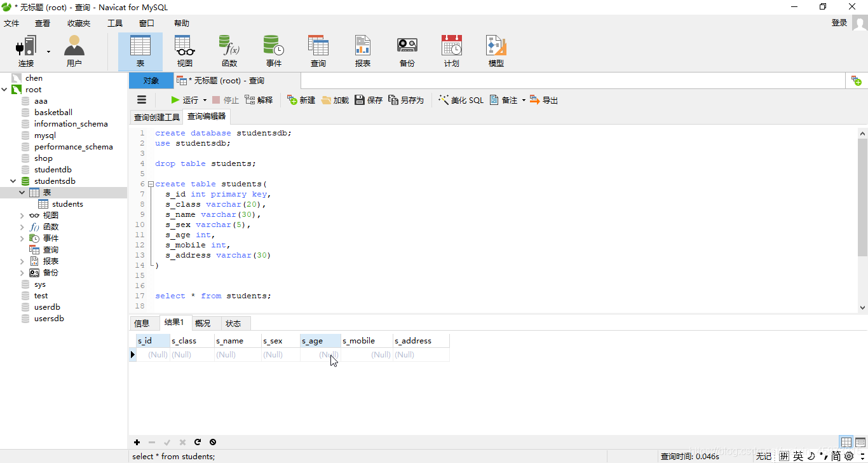Switch to the 对象 tab
Viewport: 868px width, 463px height.
tap(151, 81)
